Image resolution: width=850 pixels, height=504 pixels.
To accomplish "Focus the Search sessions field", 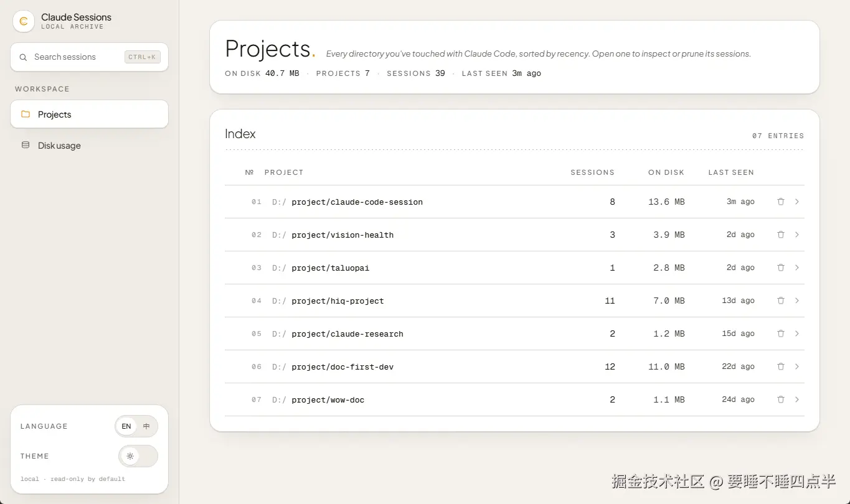I will pyautogui.click(x=90, y=57).
